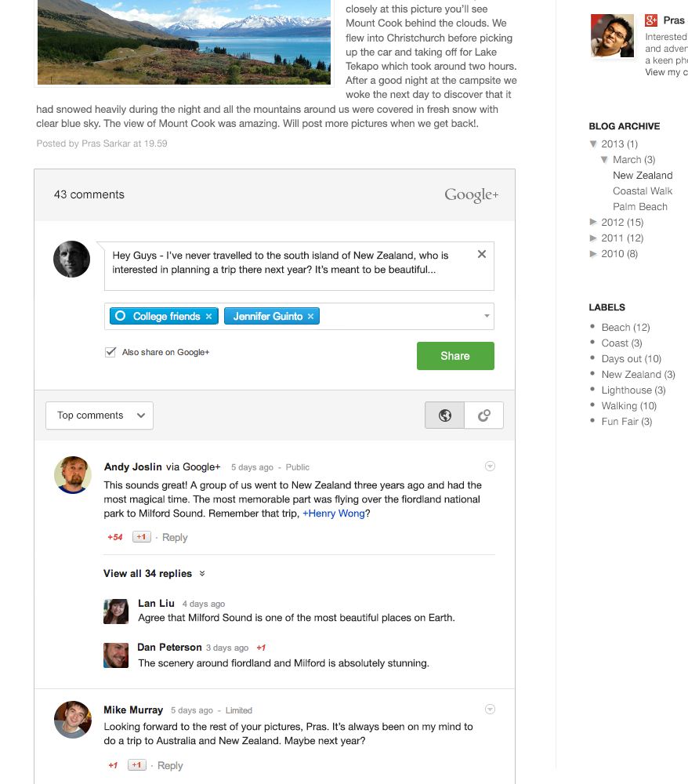Click the globe public comments icon
688x784 pixels.
[444, 416]
